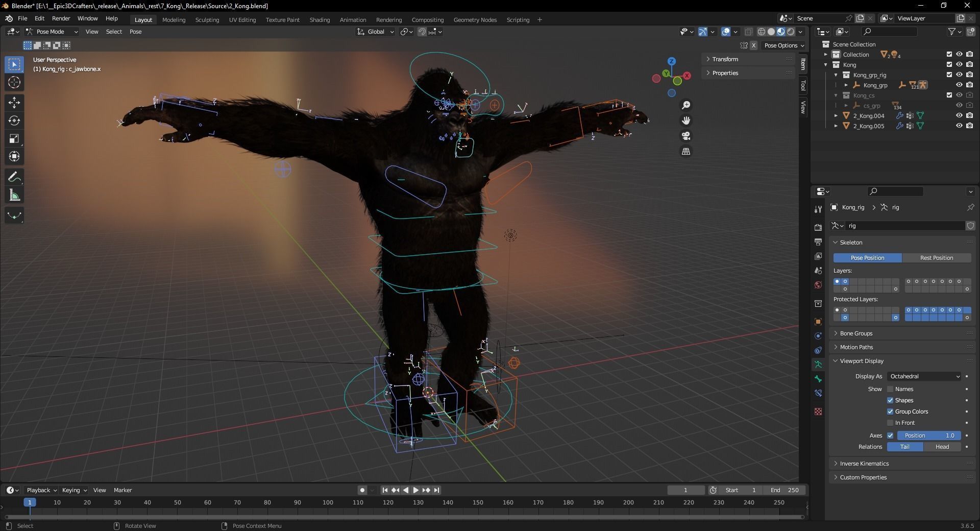The width and height of the screenshot is (980, 531).
Task: Open the World properties tab
Action: tap(818, 285)
